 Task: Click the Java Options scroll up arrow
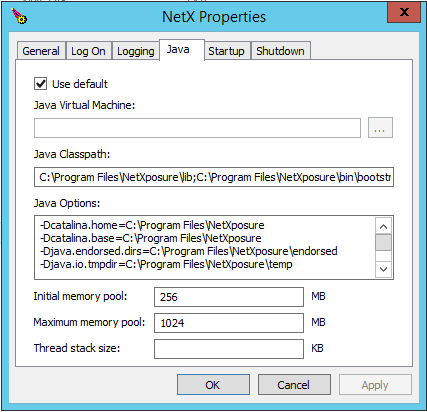pos(383,227)
